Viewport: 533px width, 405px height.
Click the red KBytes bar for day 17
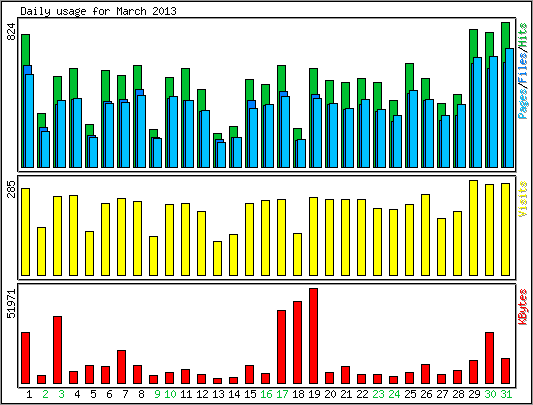click(x=281, y=347)
